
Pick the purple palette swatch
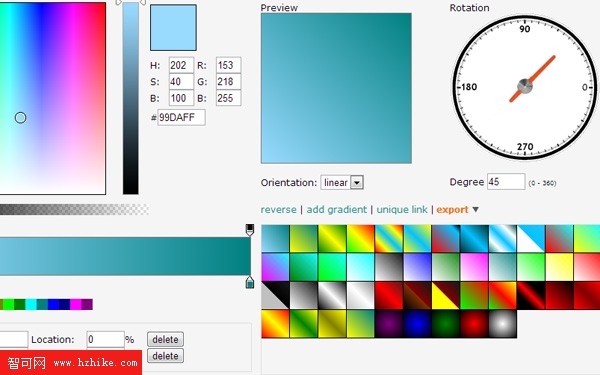point(87,304)
